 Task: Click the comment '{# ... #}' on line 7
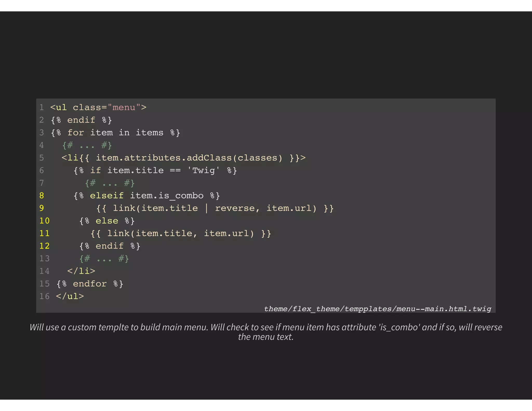pyautogui.click(x=110, y=183)
